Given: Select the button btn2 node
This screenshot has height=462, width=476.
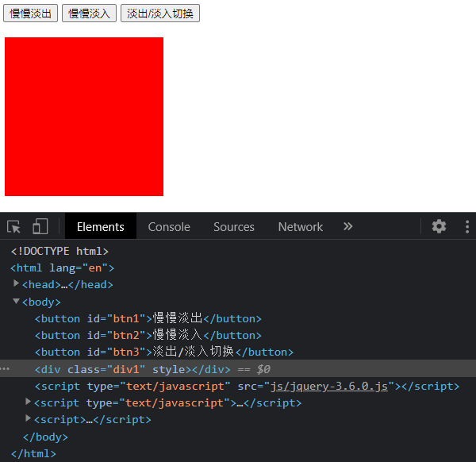Looking at the screenshot, I should [x=148, y=335].
